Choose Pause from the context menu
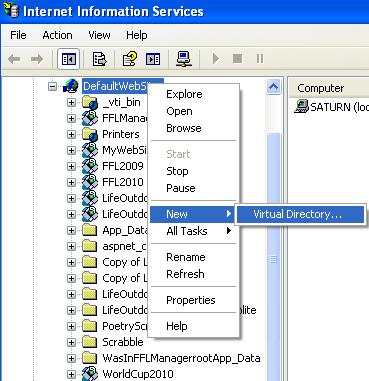Viewport: 369px width, 381px height. click(193, 188)
